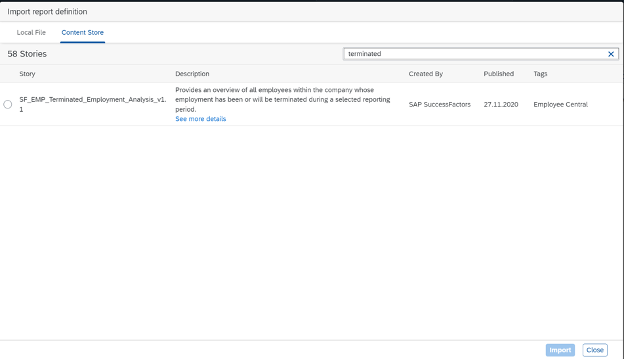Screen dimensions: 624x360
Task: Click the Story column header
Action: (x=27, y=74)
